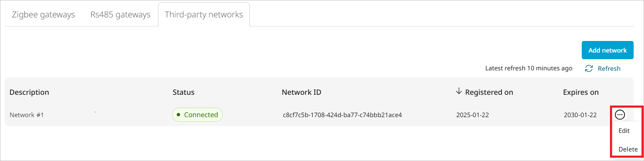Switch to the Zigbee gateways tab
This screenshot has height=161, width=644.
pos(44,14)
